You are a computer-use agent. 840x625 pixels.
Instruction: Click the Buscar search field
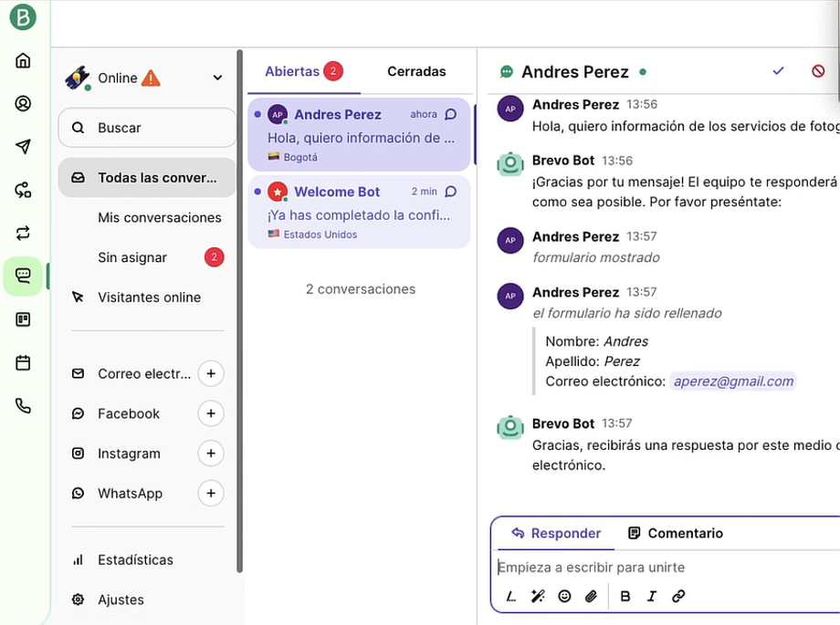147,128
